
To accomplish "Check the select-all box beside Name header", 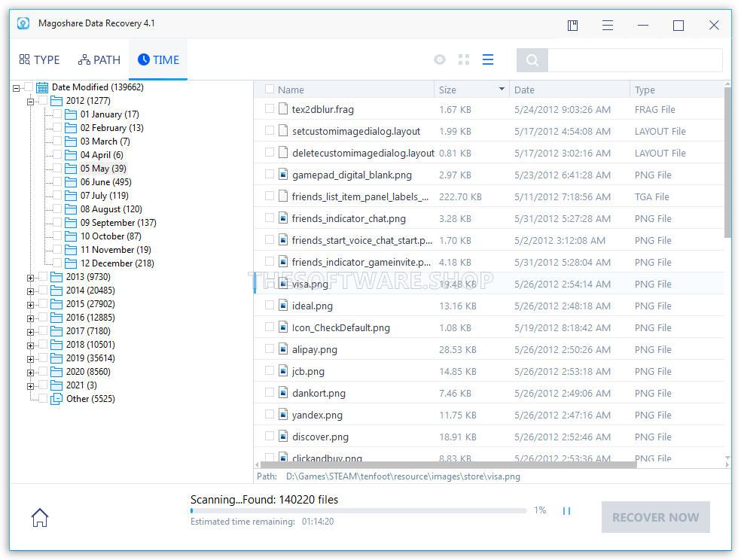I will [x=270, y=89].
